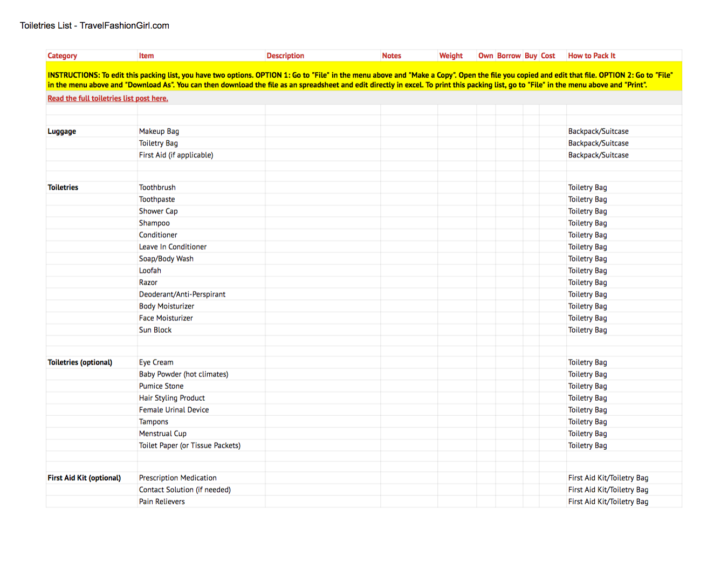Select the Own column header
The image size is (728, 563).
click(485, 56)
